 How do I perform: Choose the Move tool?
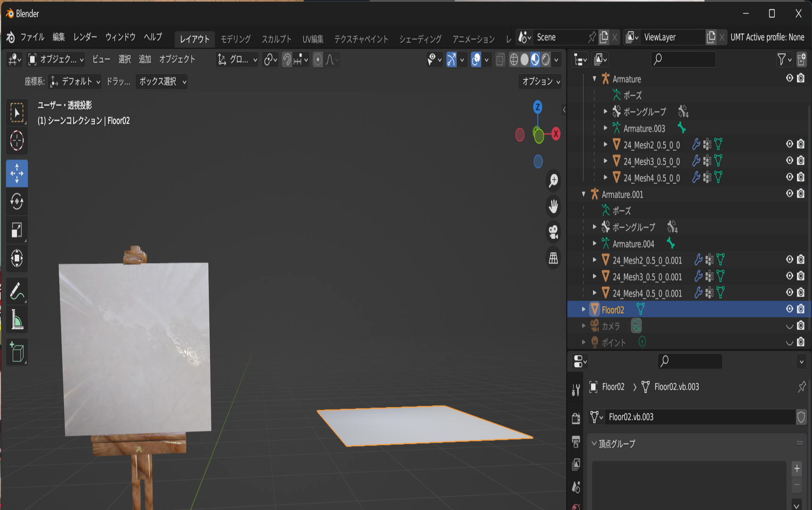tap(17, 173)
